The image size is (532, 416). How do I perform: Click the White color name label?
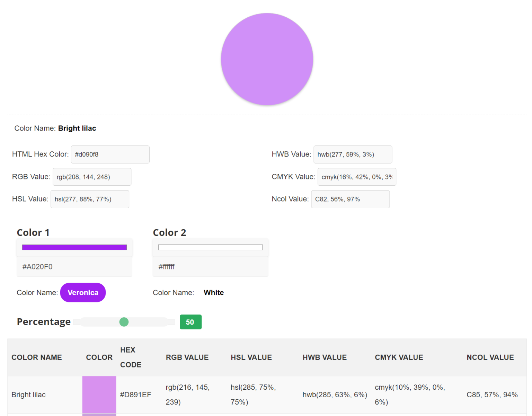pos(213,293)
